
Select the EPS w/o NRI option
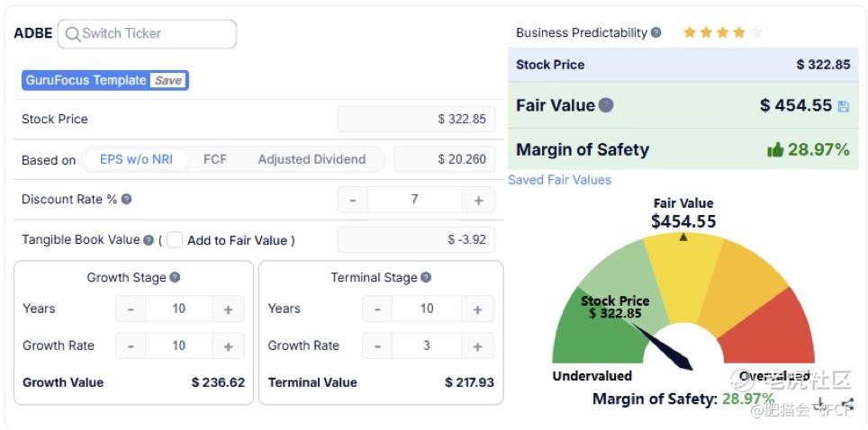pos(136,159)
